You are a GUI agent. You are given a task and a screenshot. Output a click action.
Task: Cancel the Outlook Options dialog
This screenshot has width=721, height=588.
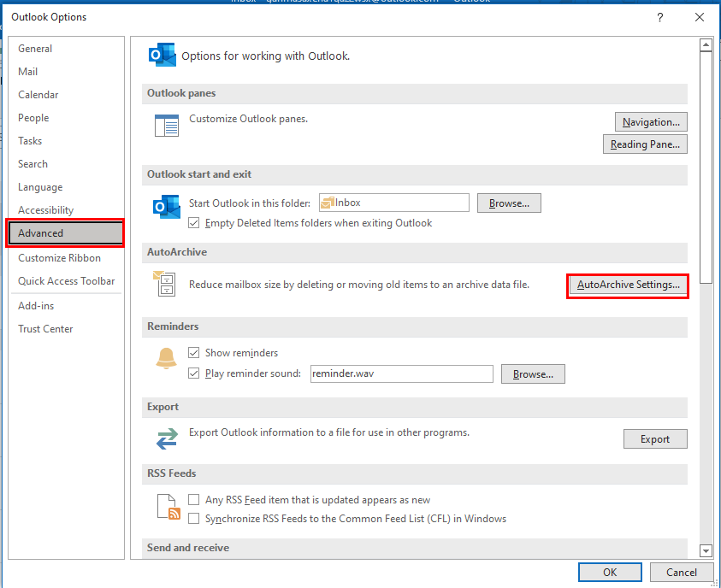pyautogui.click(x=681, y=572)
